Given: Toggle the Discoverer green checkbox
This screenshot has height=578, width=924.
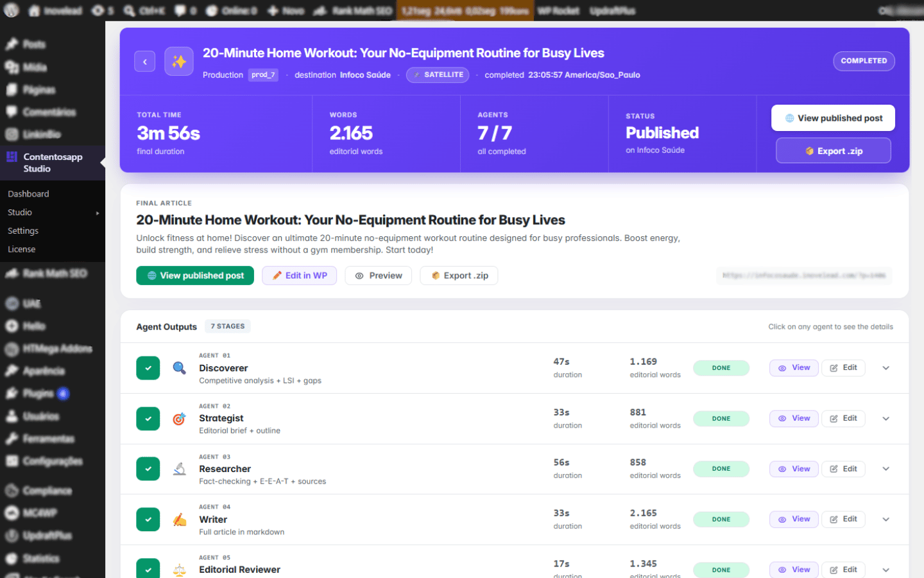Looking at the screenshot, I should pyautogui.click(x=148, y=368).
